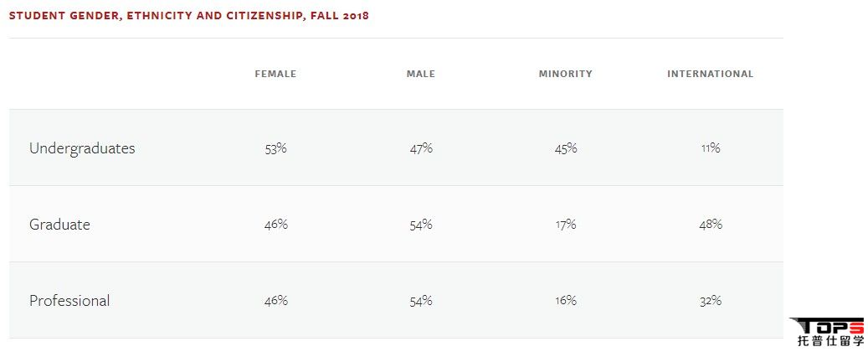Select the FEMALE column header
Screen dimensions: 868x357
tap(275, 74)
